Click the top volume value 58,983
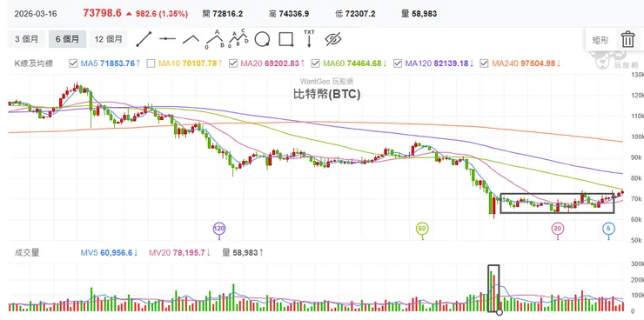644x320 pixels. pyautogui.click(x=424, y=14)
